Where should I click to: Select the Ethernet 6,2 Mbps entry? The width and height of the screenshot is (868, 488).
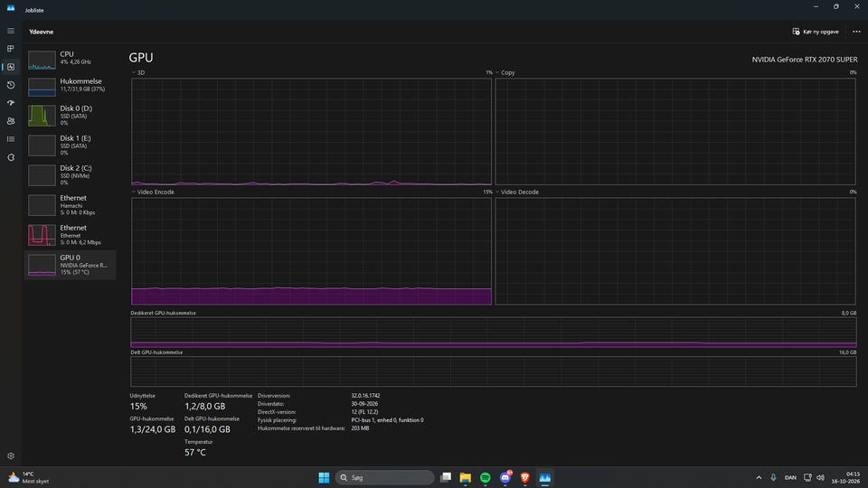pyautogui.click(x=71, y=235)
